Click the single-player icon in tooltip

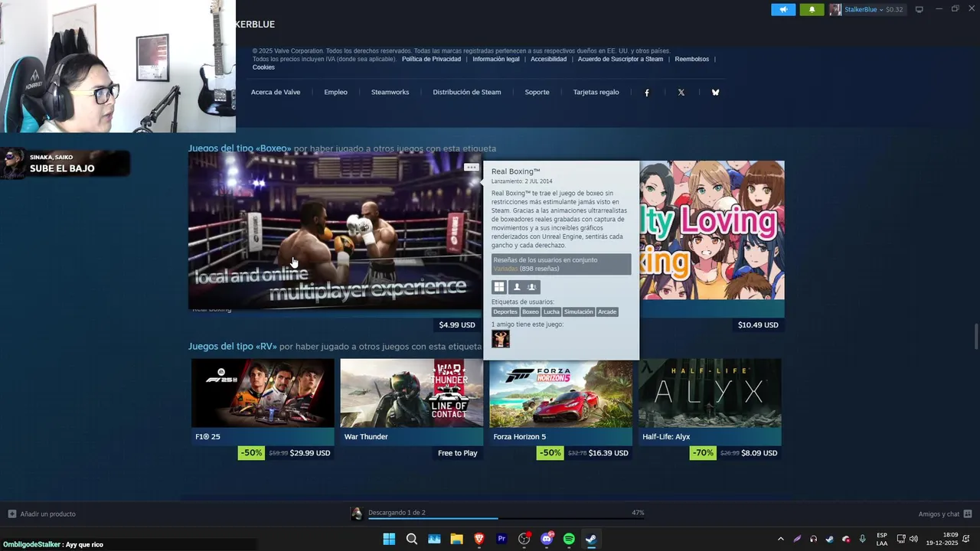tap(517, 287)
